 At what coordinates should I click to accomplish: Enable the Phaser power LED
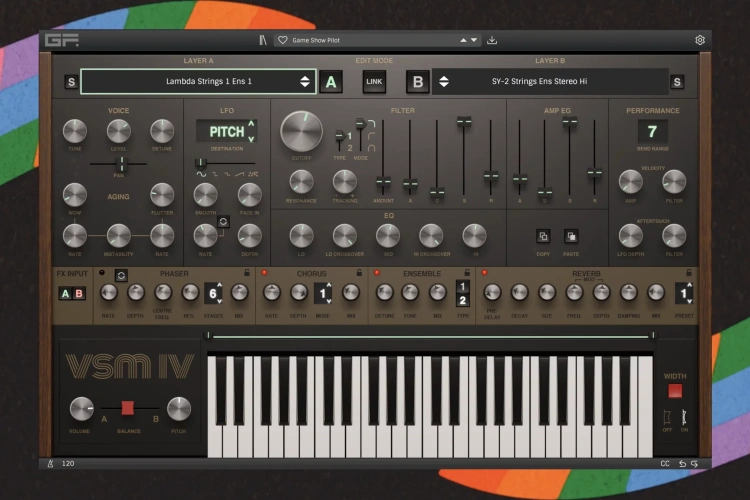pos(102,272)
